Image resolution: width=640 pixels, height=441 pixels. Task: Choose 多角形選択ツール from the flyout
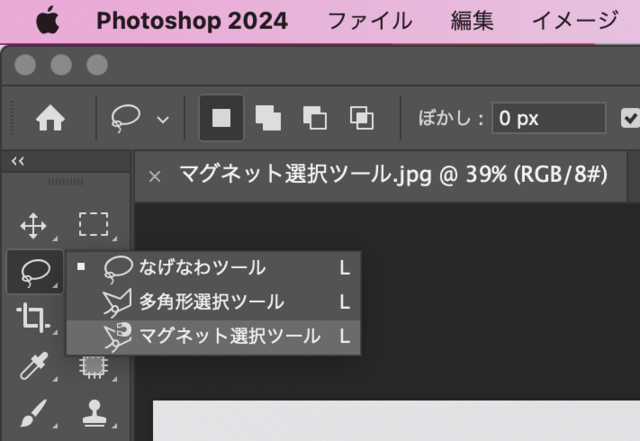(213, 303)
